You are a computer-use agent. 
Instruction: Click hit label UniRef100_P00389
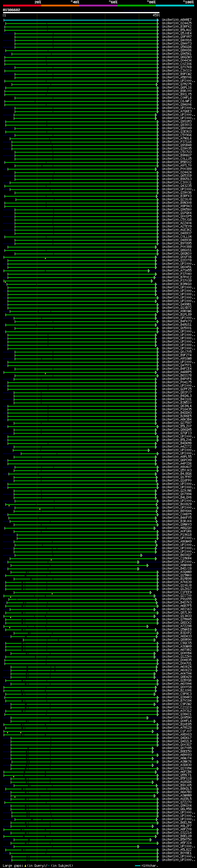177,169
